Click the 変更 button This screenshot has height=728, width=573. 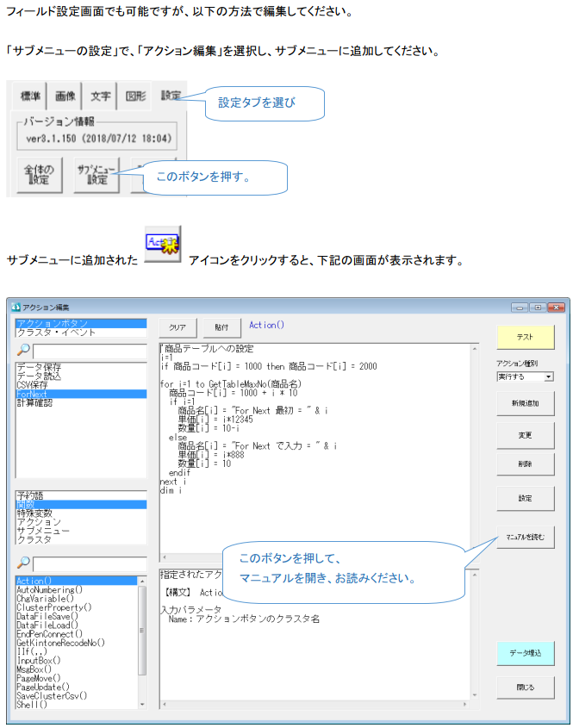click(x=525, y=435)
